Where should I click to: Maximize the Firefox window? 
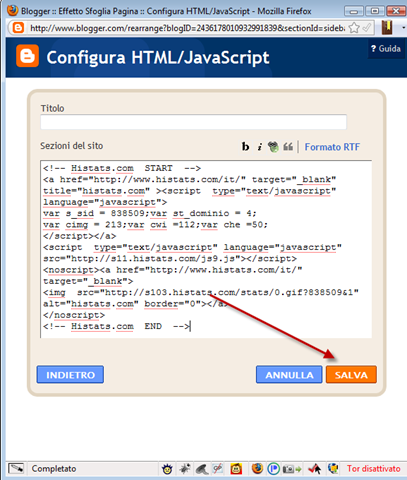[375, 11]
